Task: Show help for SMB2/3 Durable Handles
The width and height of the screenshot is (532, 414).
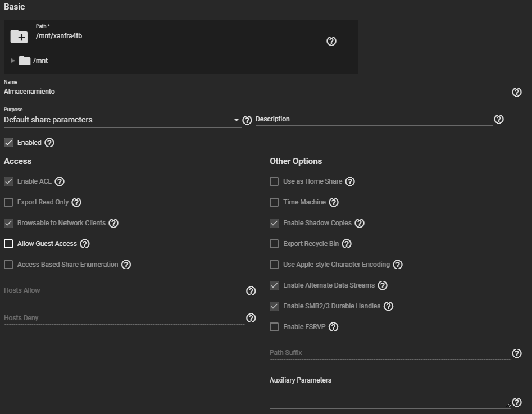Action: pyautogui.click(x=388, y=306)
